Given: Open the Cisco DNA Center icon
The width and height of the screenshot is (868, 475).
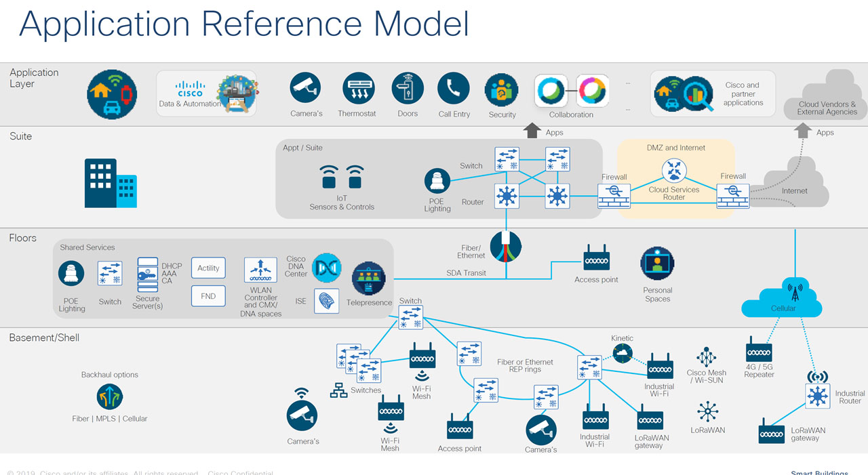Looking at the screenshot, I should [328, 268].
